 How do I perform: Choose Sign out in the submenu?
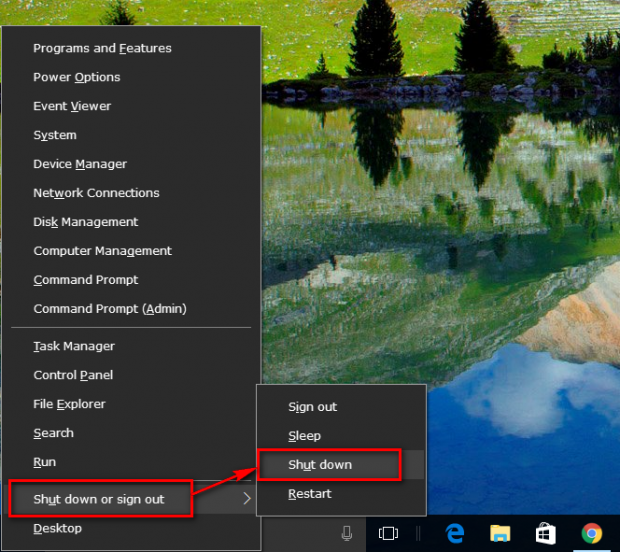tap(341, 407)
